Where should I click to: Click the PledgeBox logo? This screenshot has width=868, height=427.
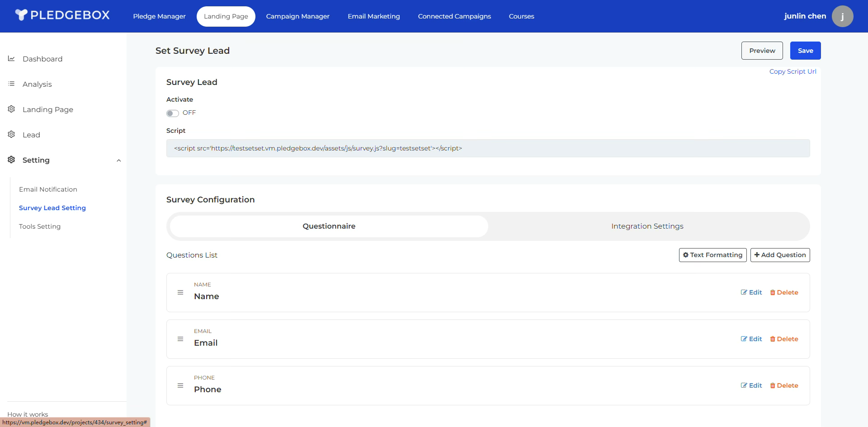(x=62, y=15)
